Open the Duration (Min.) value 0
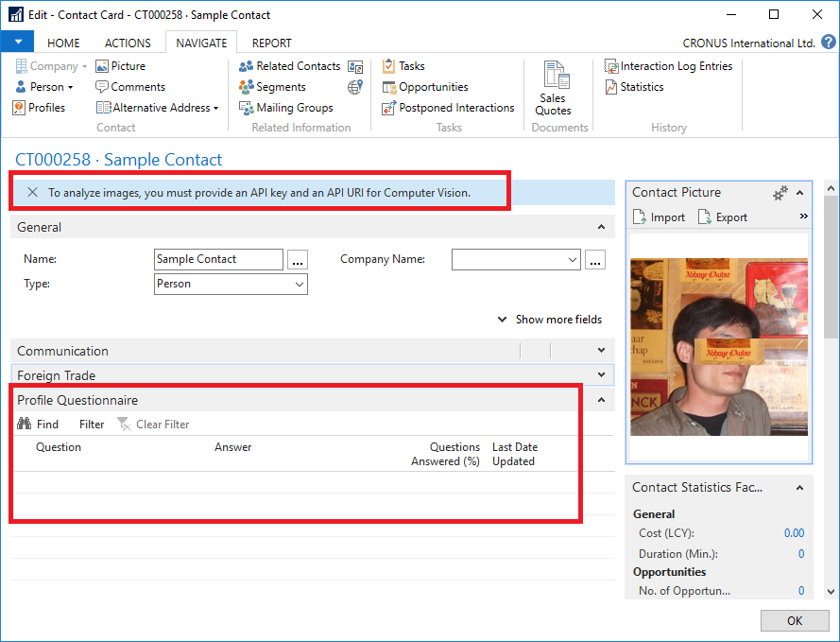Image resolution: width=840 pixels, height=642 pixels. 801,554
